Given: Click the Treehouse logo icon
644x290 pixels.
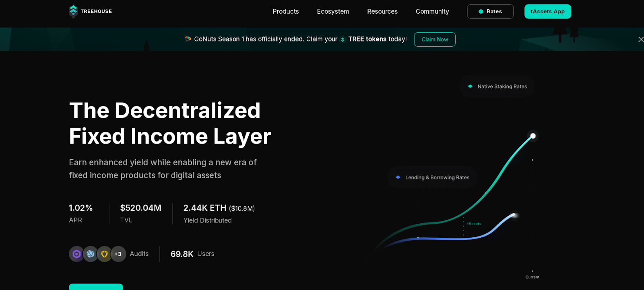Looking at the screenshot, I should click(x=73, y=11).
